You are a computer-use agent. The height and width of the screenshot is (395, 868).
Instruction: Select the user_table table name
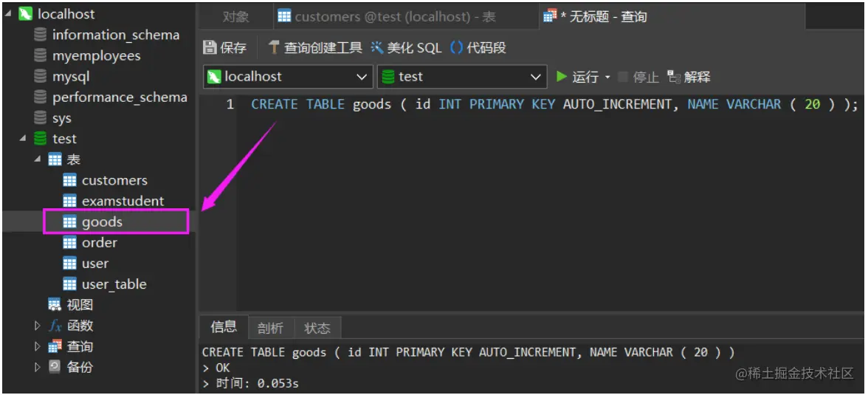(x=114, y=284)
